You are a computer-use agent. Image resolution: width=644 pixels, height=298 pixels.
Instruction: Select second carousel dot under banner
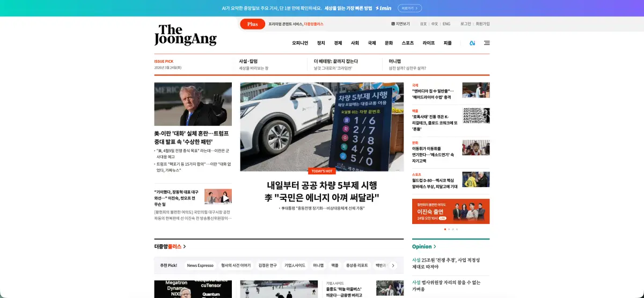[x=449, y=229]
